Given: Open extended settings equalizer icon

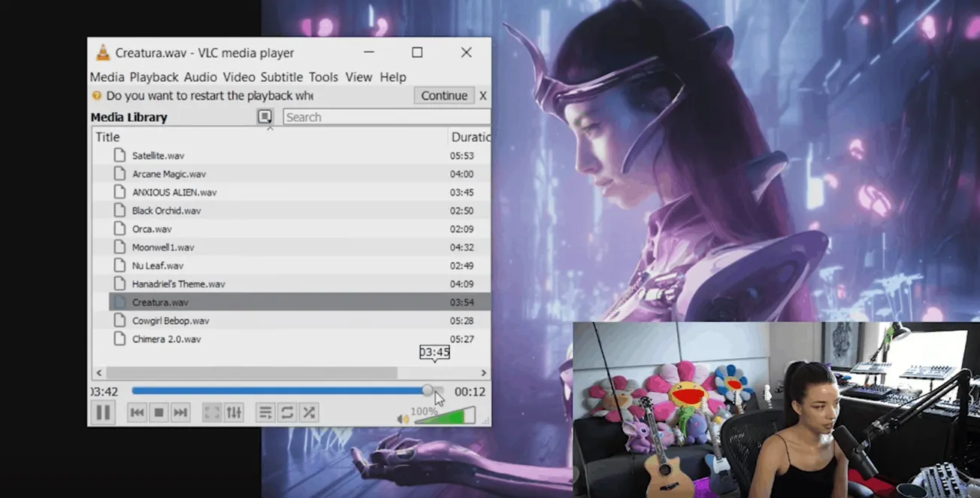Looking at the screenshot, I should (x=234, y=412).
